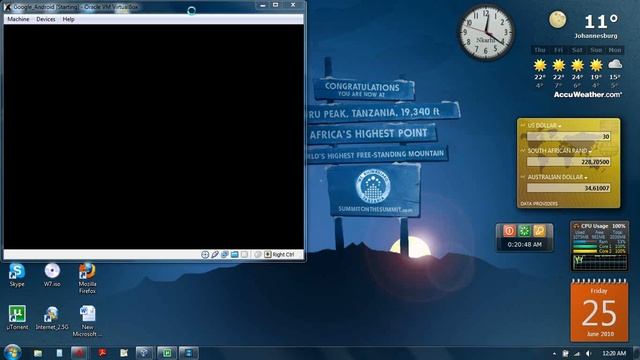Screen dimensions: 640x360
Task: Open the Help menu in VirtualBox
Action: point(68,19)
